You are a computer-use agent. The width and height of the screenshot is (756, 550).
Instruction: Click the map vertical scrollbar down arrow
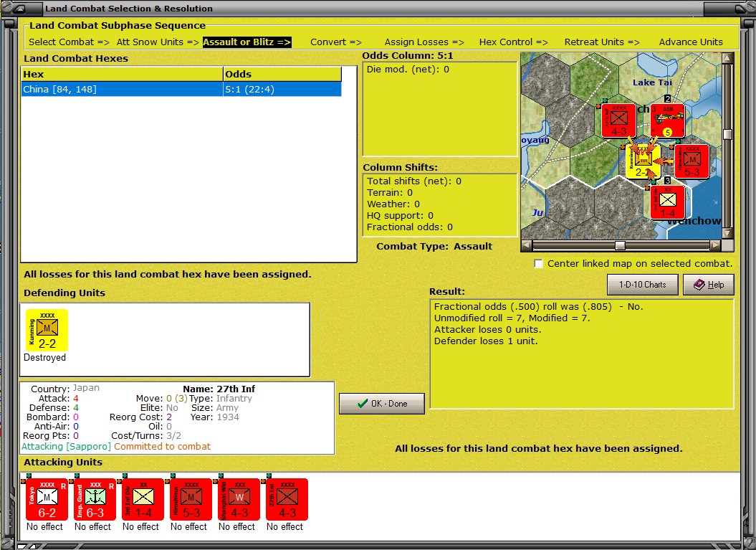tap(727, 233)
